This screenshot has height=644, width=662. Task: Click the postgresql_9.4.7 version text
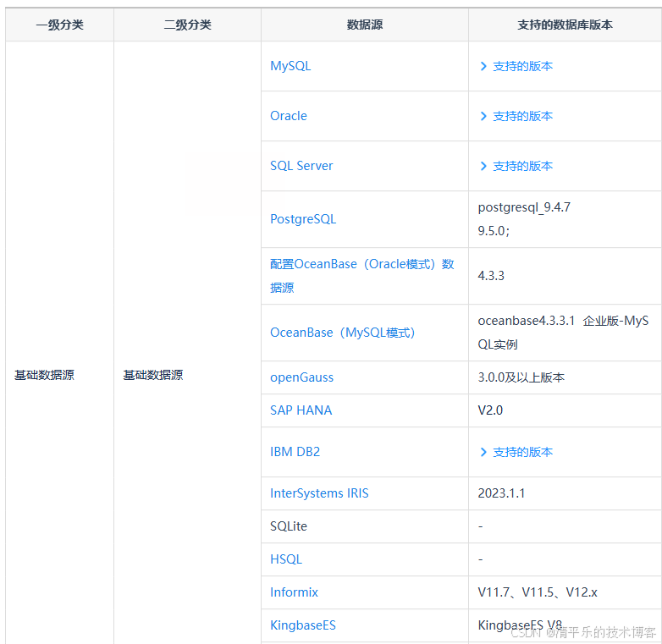(x=524, y=207)
